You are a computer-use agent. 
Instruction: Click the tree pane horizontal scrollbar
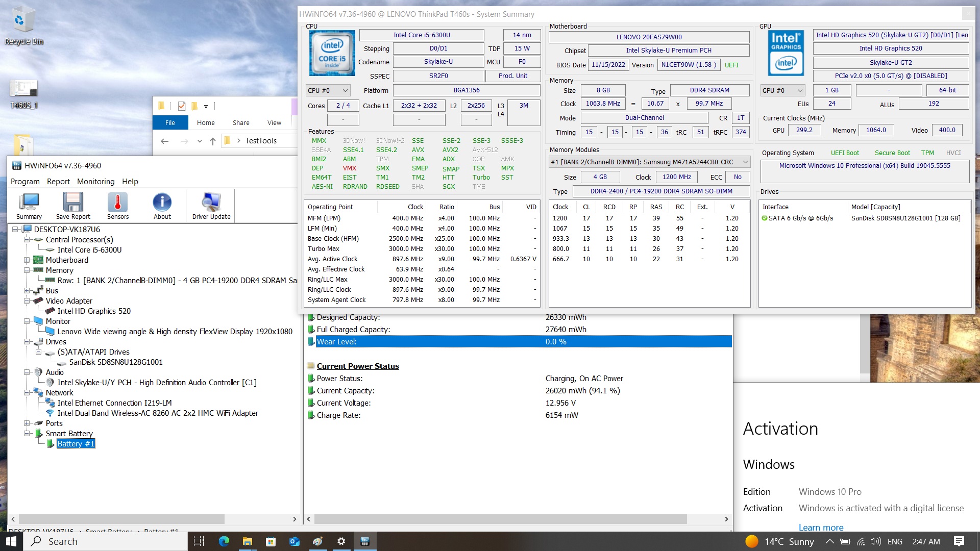121,519
